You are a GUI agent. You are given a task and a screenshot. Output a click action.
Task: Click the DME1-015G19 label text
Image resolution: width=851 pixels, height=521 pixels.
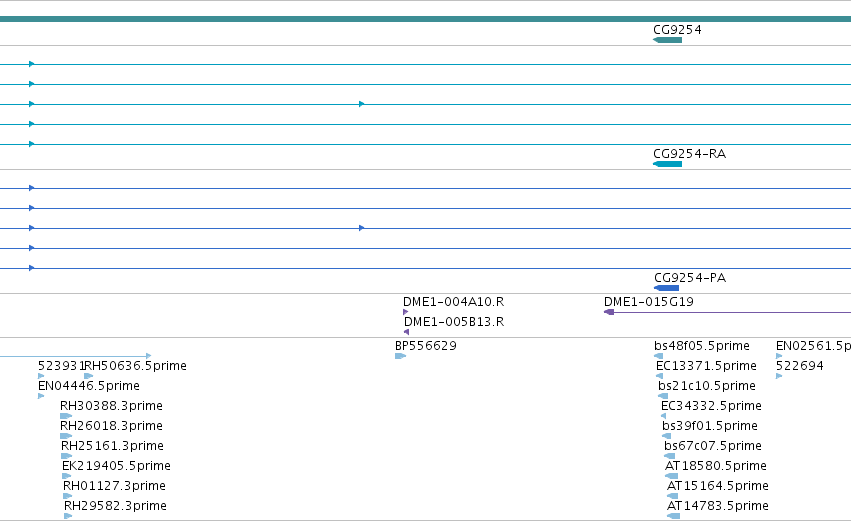(649, 302)
